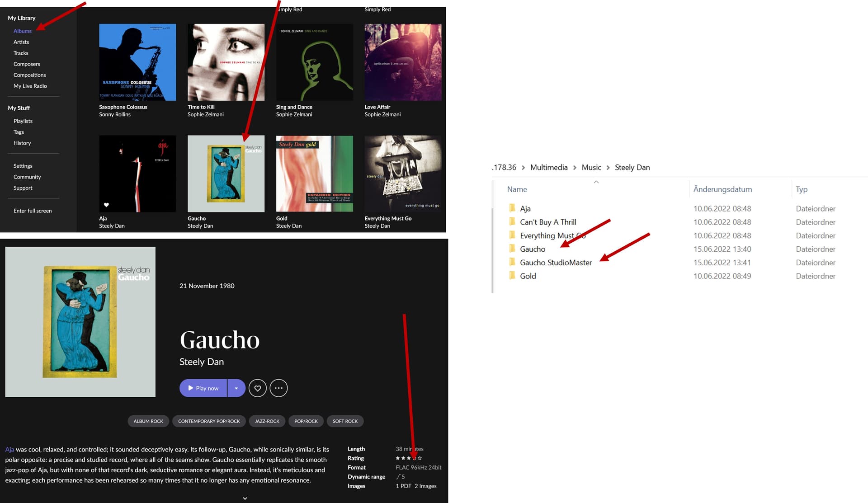Click the Can't Buy A Thrill folder icon
Screen dimensions: 868x503
[x=512, y=222]
